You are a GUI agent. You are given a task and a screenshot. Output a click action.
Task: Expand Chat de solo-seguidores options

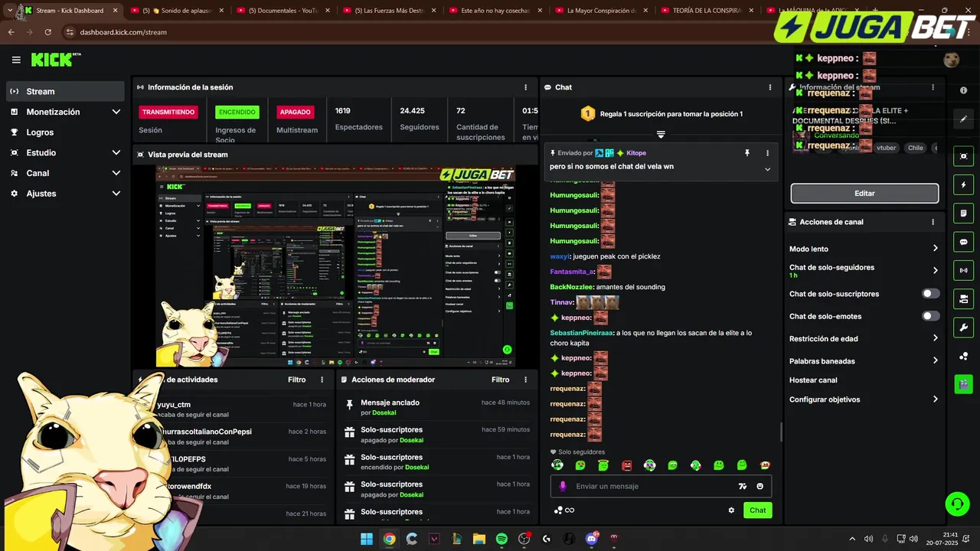coord(935,271)
